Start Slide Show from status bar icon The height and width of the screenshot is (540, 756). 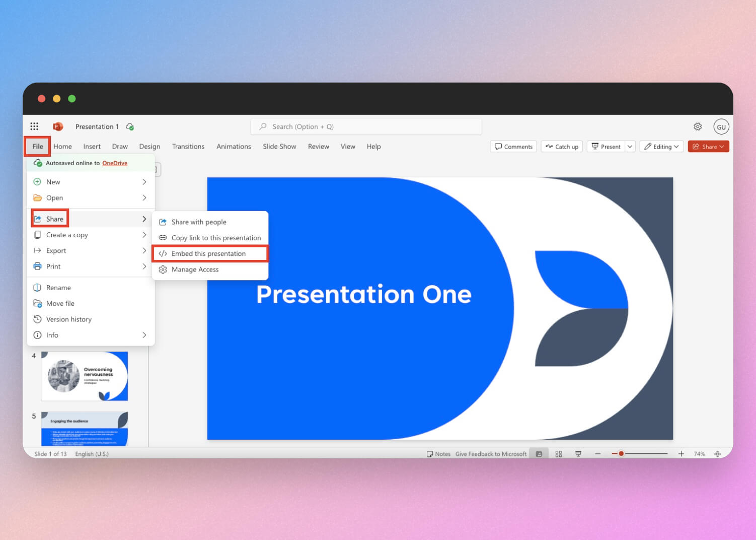point(578,454)
